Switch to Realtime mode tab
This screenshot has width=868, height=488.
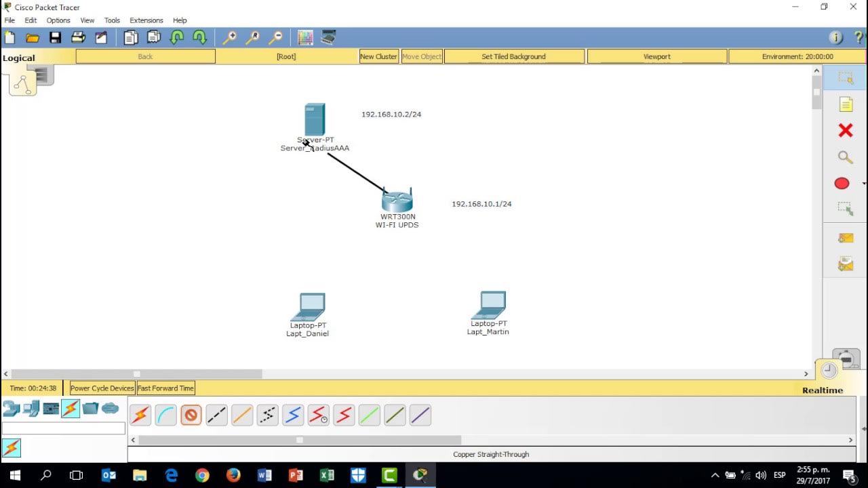(823, 390)
